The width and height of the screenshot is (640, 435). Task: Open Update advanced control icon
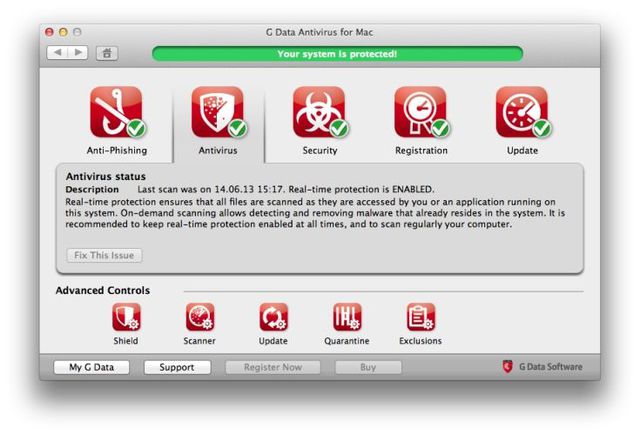[273, 317]
